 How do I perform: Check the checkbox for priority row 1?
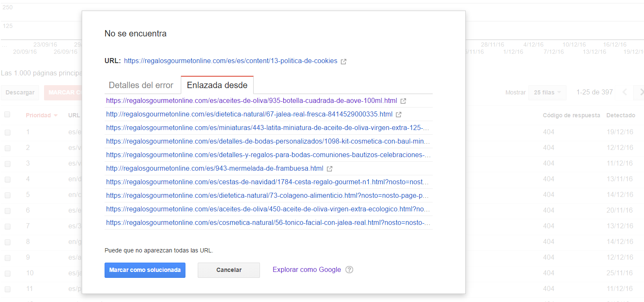click(x=7, y=133)
